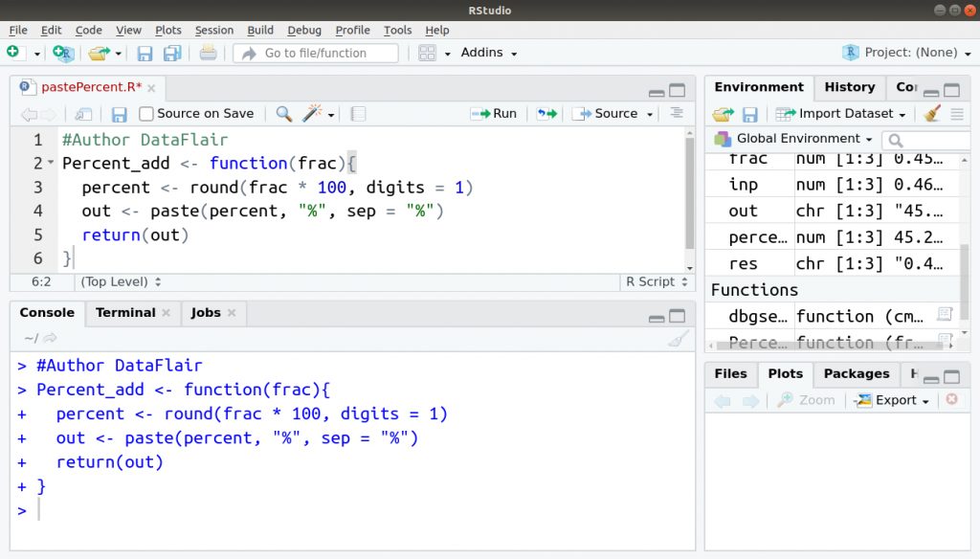Image resolution: width=980 pixels, height=559 pixels.
Task: Open the Import Dataset dropdown
Action: coord(840,113)
